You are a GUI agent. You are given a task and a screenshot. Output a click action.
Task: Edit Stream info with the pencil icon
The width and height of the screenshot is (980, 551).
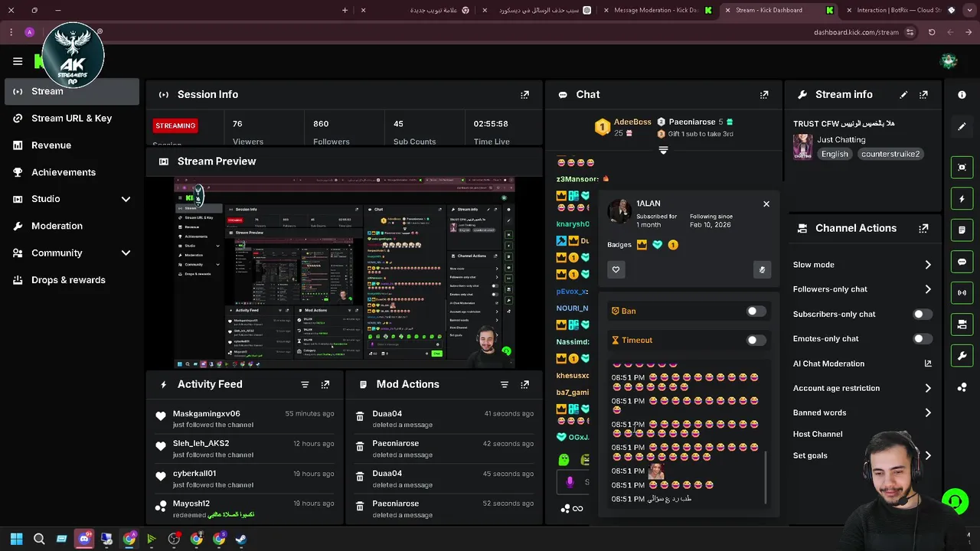coord(903,95)
